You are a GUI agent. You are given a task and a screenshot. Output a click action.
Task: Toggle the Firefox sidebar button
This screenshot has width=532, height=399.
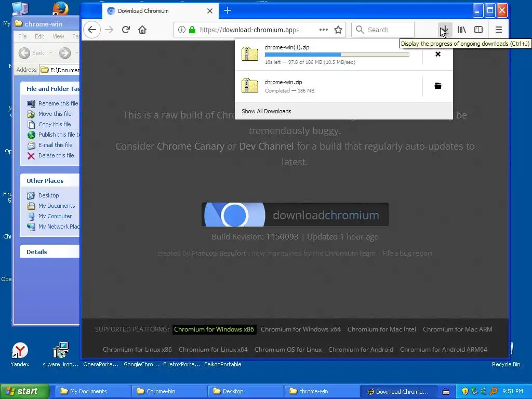[x=478, y=30]
